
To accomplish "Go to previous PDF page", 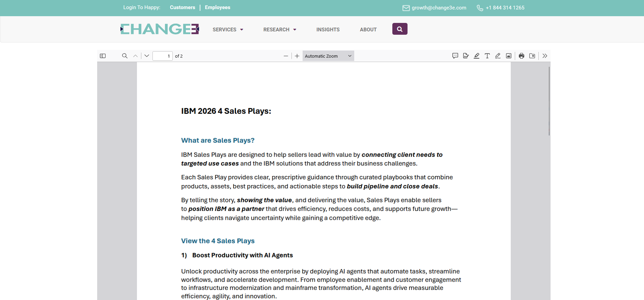I will 136,56.
